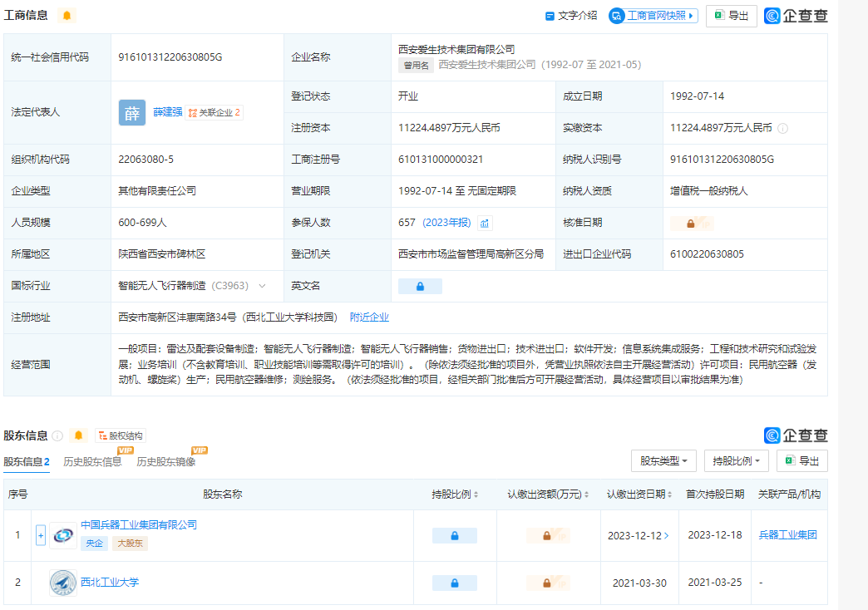
Task: Click the bell alert icon beside 工商信息
Action: tap(67, 16)
